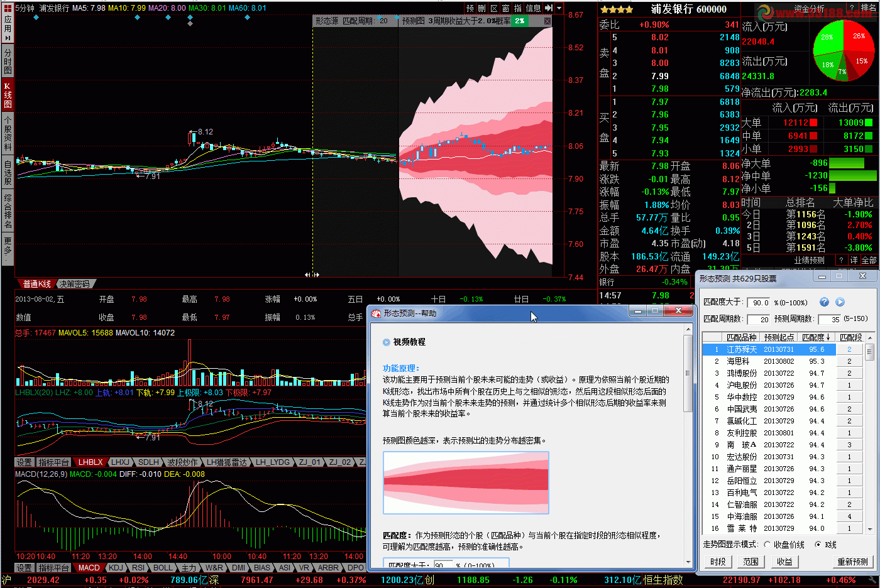
Task: Click the 信息 toolbar button
Action: (534, 8)
